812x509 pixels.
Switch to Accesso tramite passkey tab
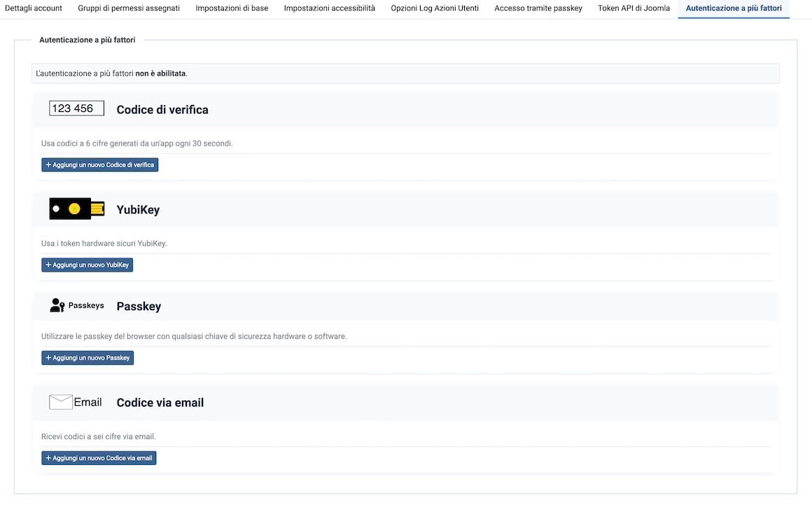(538, 8)
